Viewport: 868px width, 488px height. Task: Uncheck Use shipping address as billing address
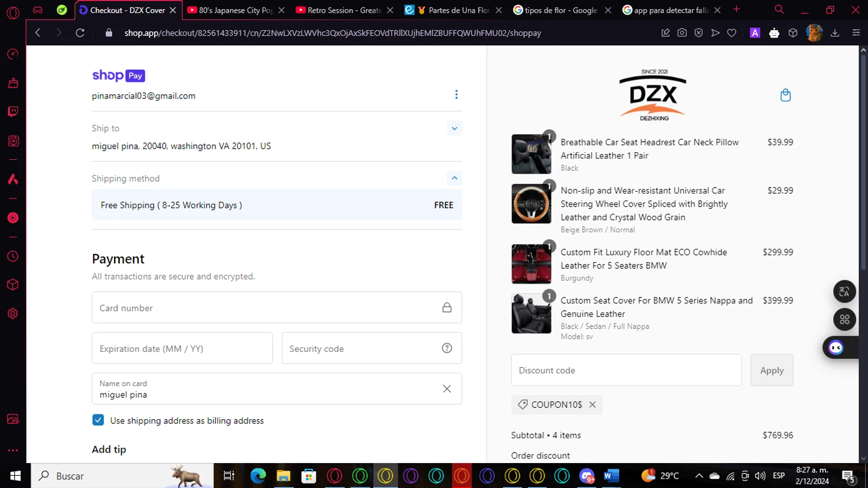[x=98, y=420]
